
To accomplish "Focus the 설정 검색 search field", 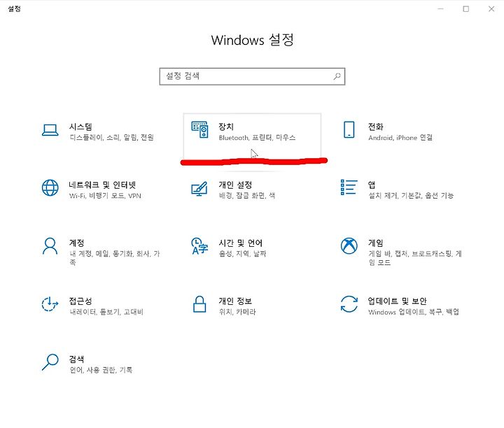I will pos(252,76).
